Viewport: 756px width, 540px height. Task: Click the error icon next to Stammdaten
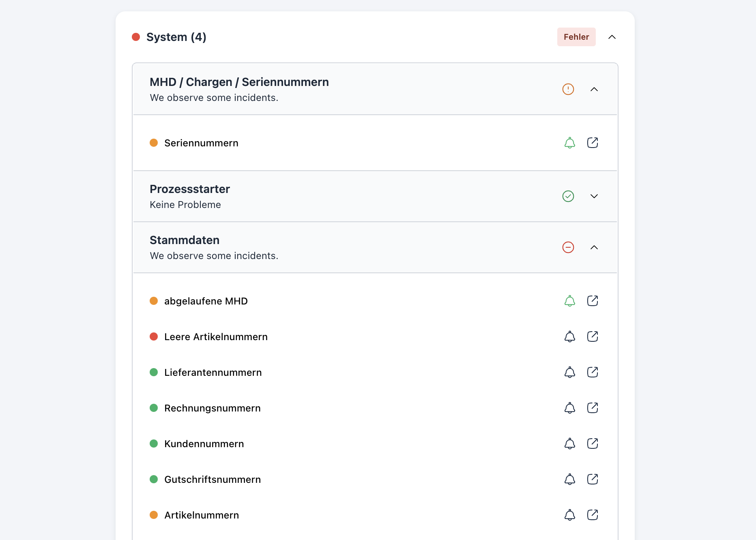point(568,247)
